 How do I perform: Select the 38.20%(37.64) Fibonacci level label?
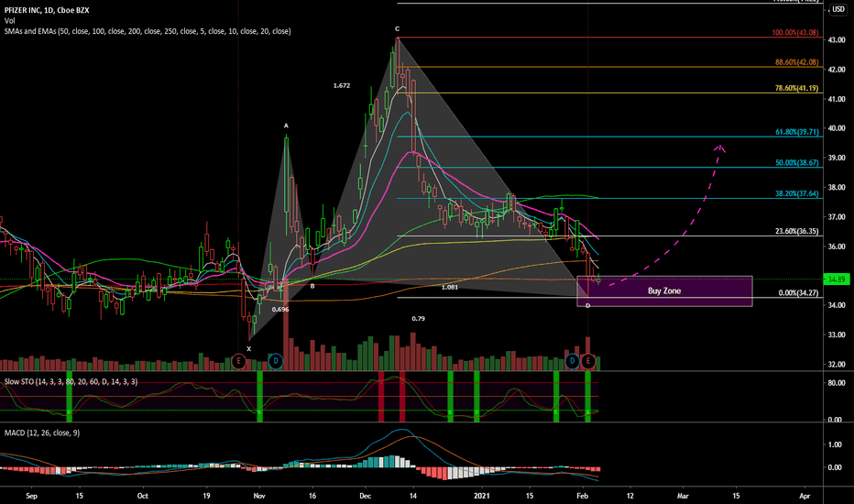coord(797,193)
